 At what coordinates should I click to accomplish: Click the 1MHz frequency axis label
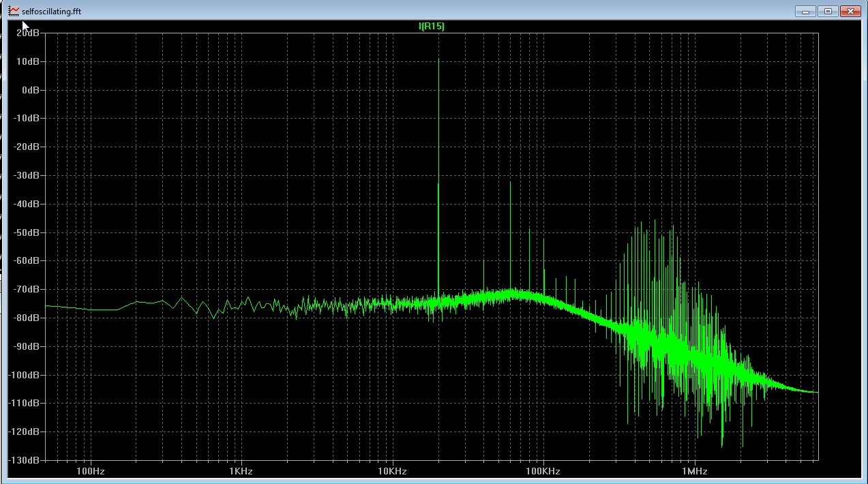694,471
